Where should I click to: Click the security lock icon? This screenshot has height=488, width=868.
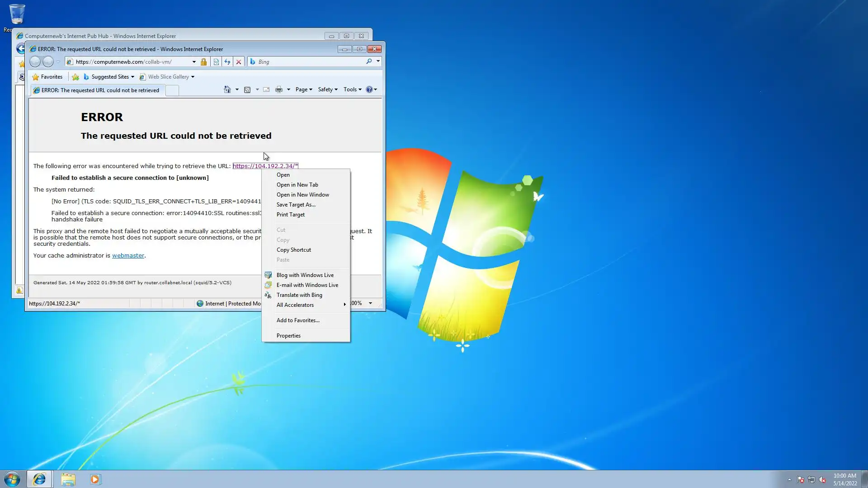coord(204,62)
